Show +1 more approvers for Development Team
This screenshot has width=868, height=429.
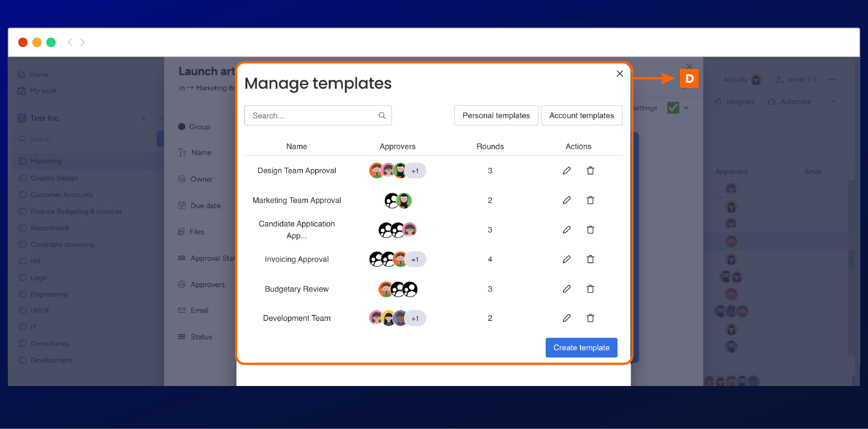tap(415, 318)
